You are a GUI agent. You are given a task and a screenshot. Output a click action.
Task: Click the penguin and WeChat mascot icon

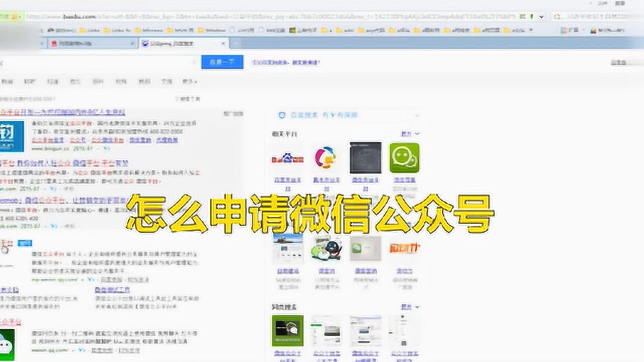(x=326, y=248)
